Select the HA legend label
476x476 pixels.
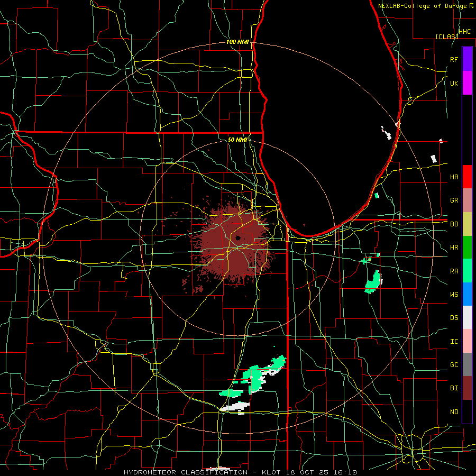coord(454,177)
